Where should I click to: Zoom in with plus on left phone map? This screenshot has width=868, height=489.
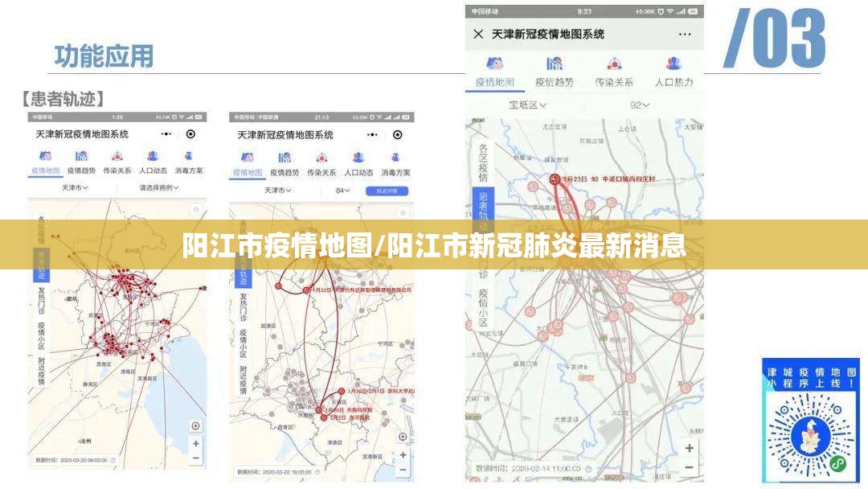coord(196,444)
